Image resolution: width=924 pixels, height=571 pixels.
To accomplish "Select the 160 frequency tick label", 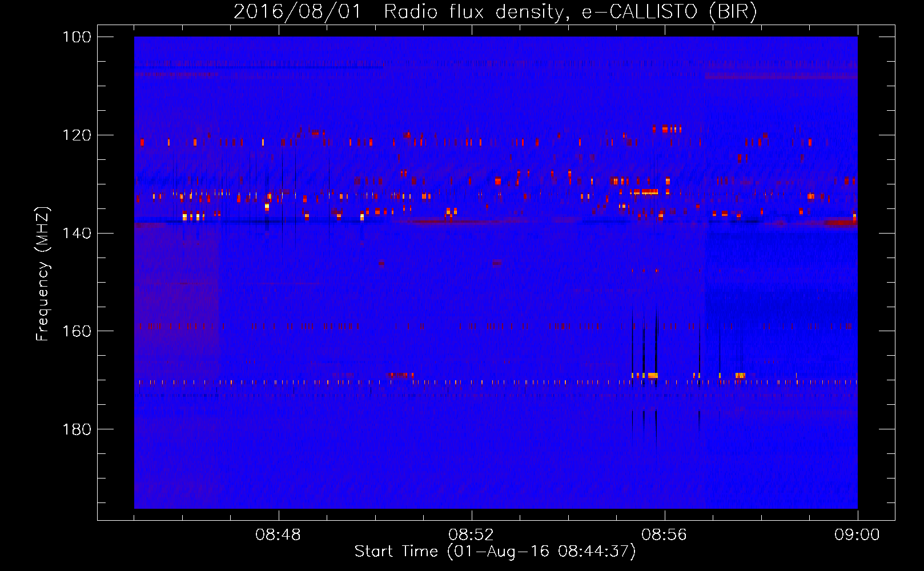I will (77, 332).
